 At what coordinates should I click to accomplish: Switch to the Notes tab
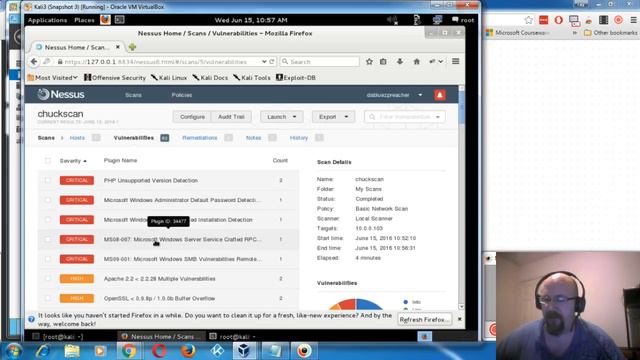click(253, 138)
